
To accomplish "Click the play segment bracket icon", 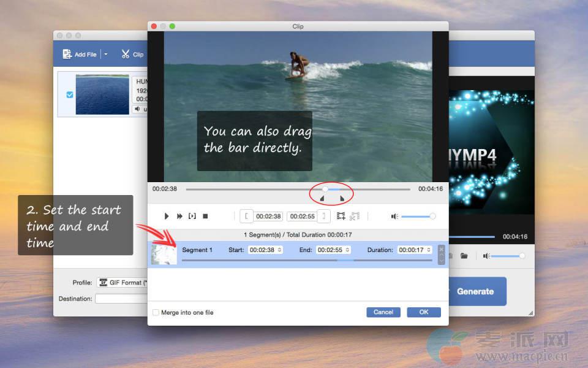I will coord(192,217).
